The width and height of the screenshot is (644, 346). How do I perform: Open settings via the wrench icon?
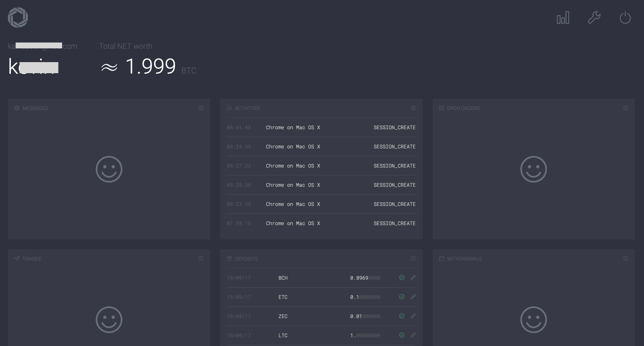[x=594, y=18]
